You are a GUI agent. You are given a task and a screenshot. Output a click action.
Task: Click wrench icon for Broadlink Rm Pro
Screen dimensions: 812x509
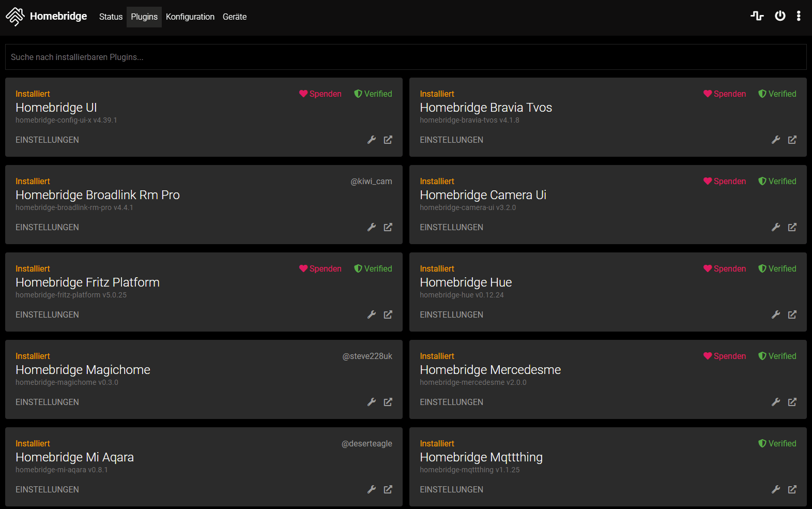[x=372, y=227]
